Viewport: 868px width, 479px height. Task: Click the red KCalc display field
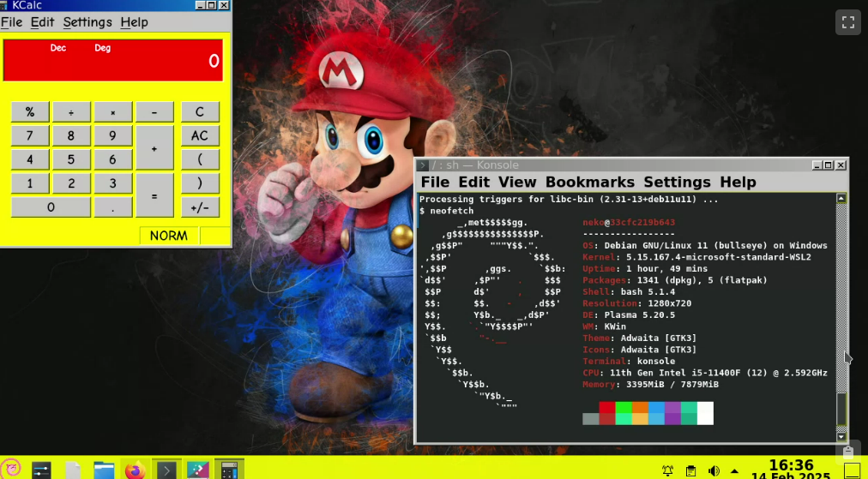click(113, 60)
